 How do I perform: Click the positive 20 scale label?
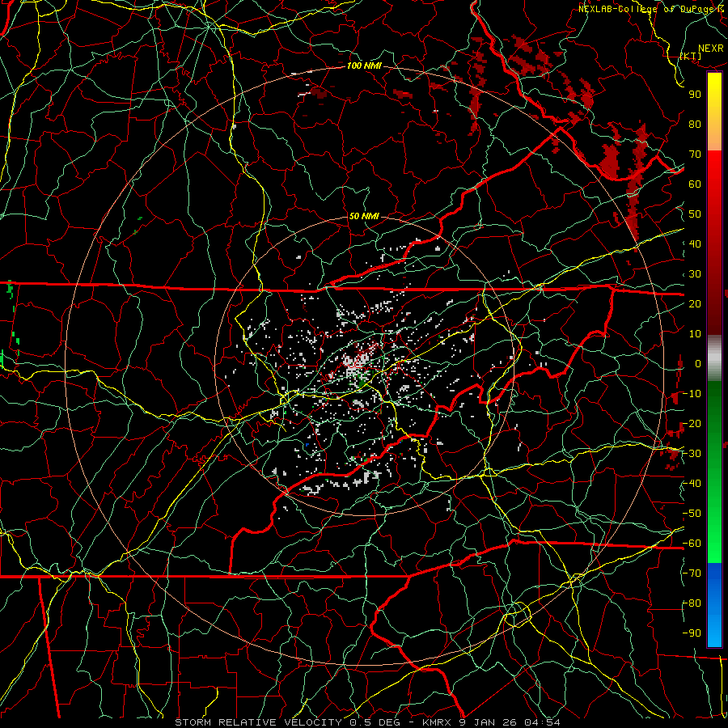(x=695, y=303)
